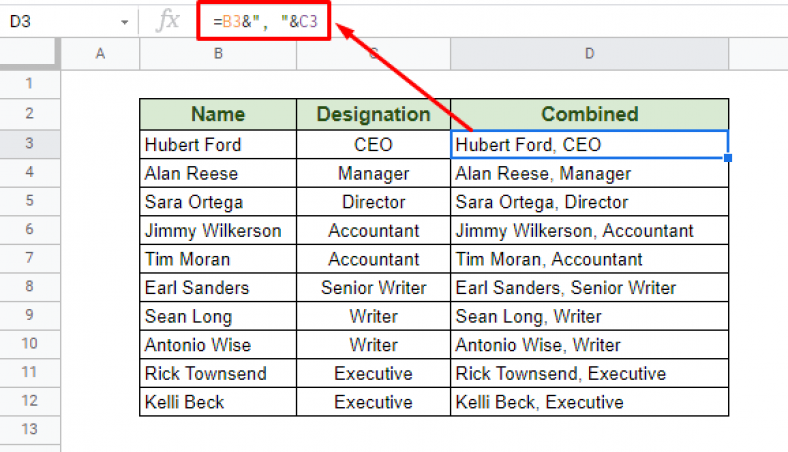The width and height of the screenshot is (788, 452).
Task: Select the Director designation cell
Action: click(373, 202)
